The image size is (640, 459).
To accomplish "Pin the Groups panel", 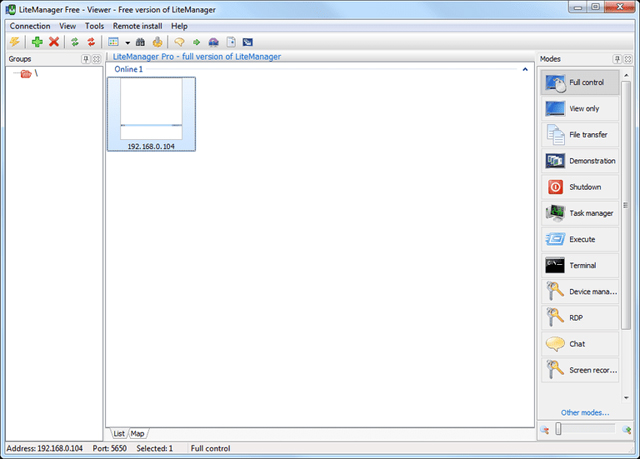I will [x=86, y=59].
